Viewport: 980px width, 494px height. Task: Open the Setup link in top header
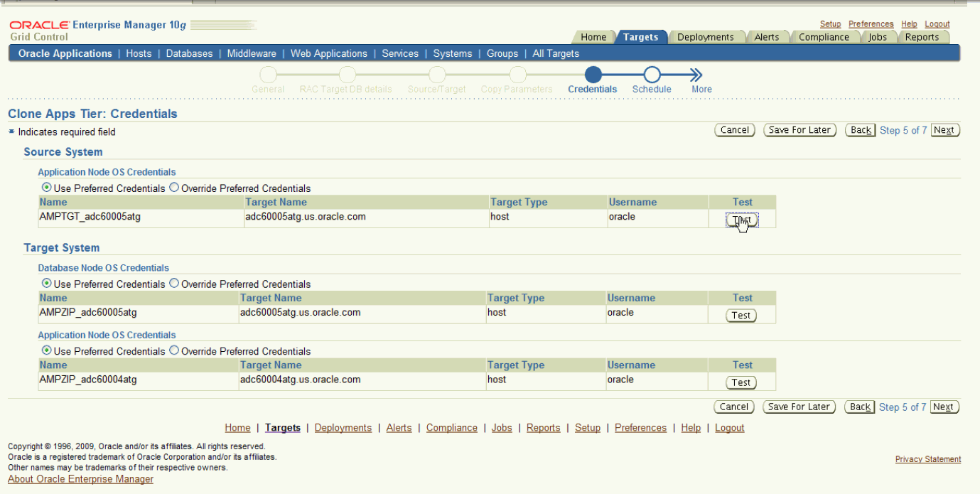830,24
